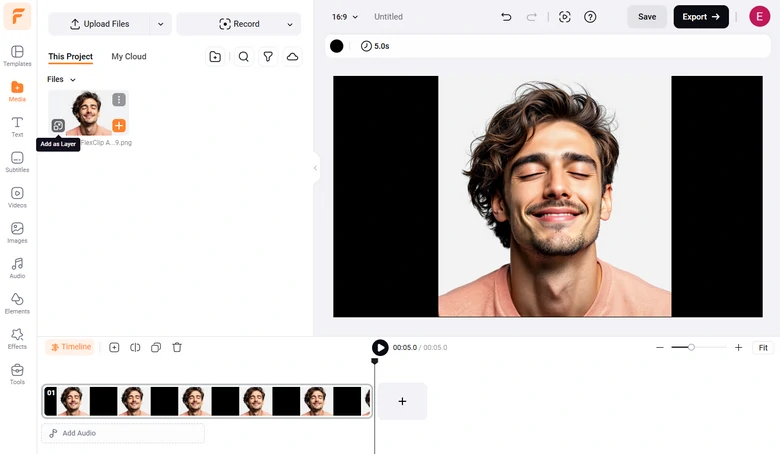Click the Fit timeline button
The height and width of the screenshot is (454, 780).
click(x=763, y=348)
